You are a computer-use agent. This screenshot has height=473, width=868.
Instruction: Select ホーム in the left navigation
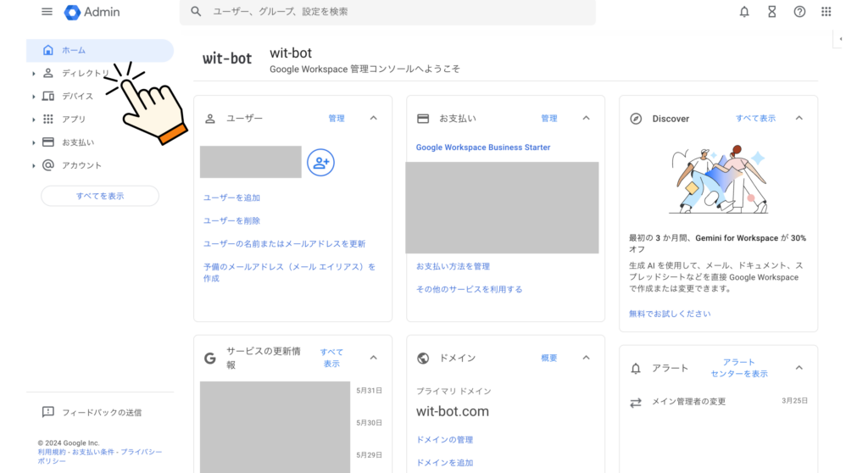coord(74,51)
